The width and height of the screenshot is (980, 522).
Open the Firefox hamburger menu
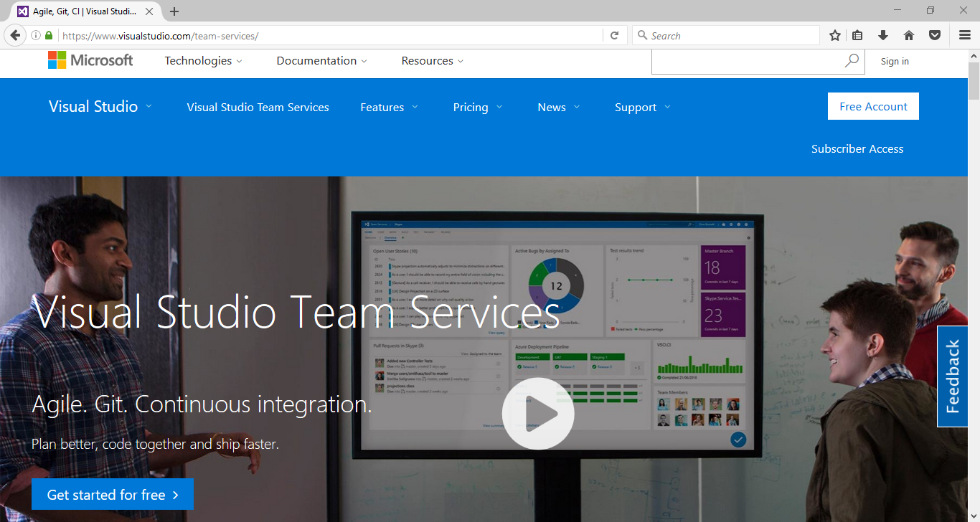pyautogui.click(x=964, y=35)
